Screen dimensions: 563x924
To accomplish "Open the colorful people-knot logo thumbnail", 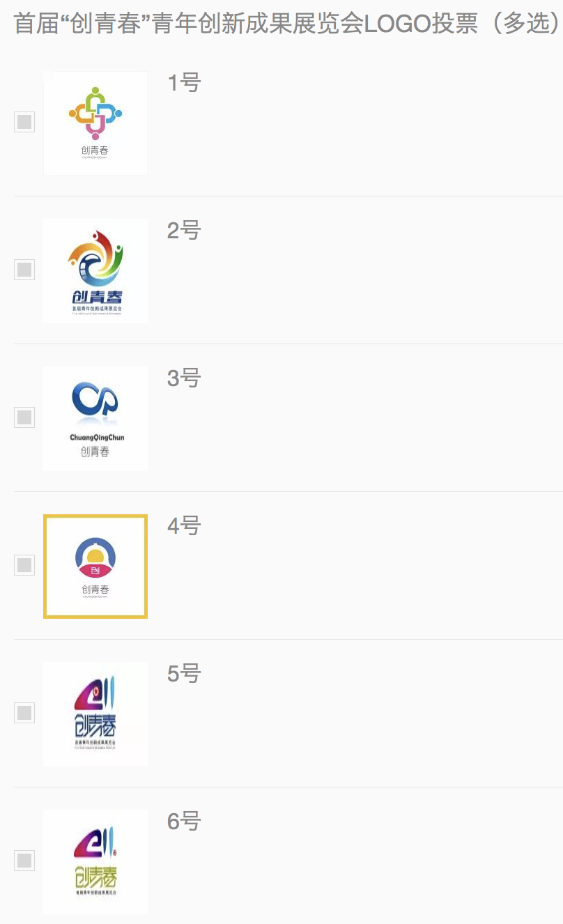I will 95,123.
